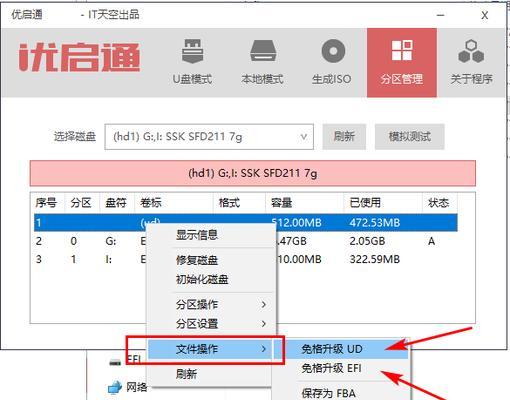Screen dimensions: 510x400
Task: Click the 模拟测试 button
Action: (x=410, y=137)
